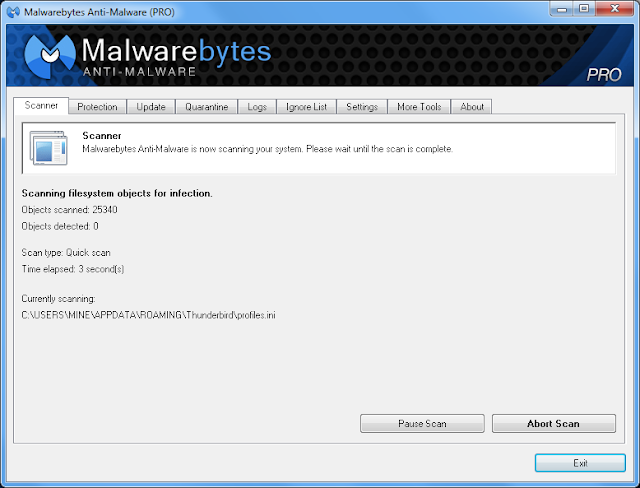
Task: Minimize the Malwarebytes window
Action: click(x=562, y=9)
